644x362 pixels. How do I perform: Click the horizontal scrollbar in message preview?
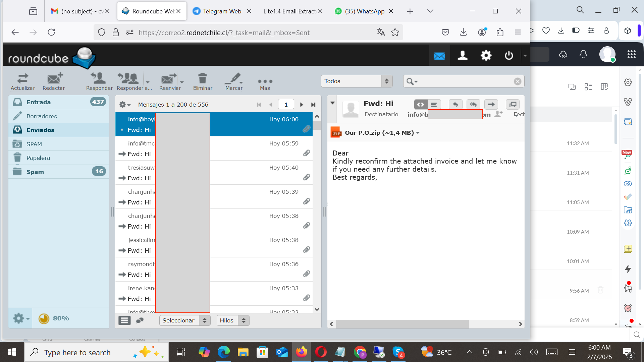click(x=402, y=324)
